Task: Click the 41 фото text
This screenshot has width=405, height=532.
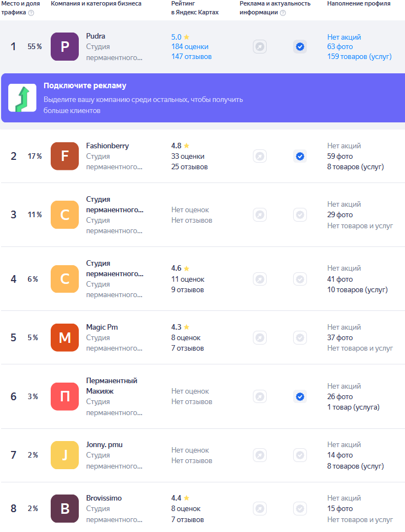Action: point(340,280)
